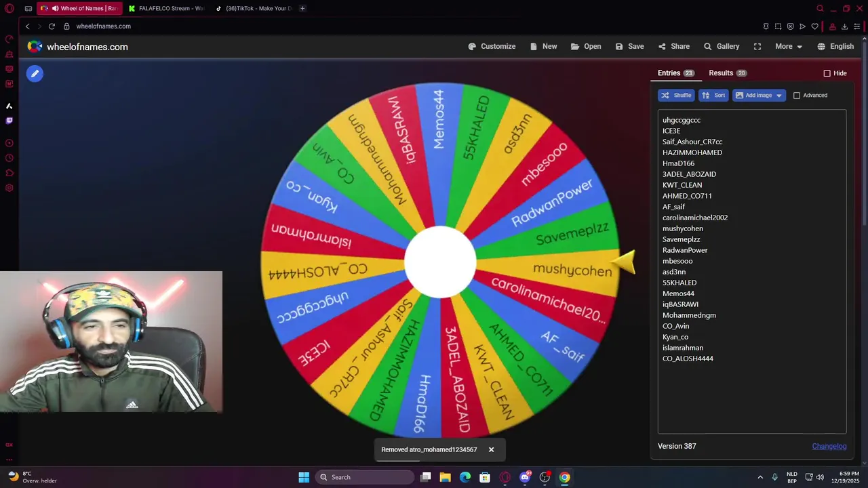Click the mushycohen wheel segment
868x488 pixels.
pos(572,270)
